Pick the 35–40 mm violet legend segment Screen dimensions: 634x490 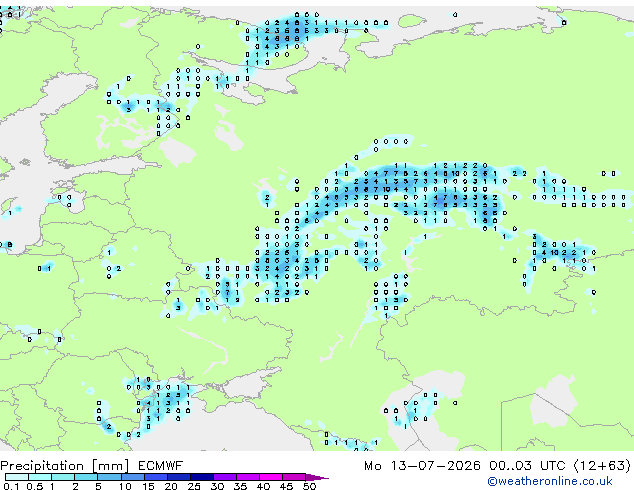(x=248, y=477)
